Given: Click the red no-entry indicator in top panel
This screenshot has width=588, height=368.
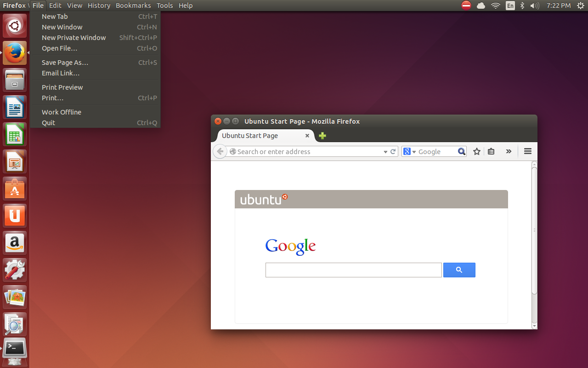Looking at the screenshot, I should pos(466,6).
